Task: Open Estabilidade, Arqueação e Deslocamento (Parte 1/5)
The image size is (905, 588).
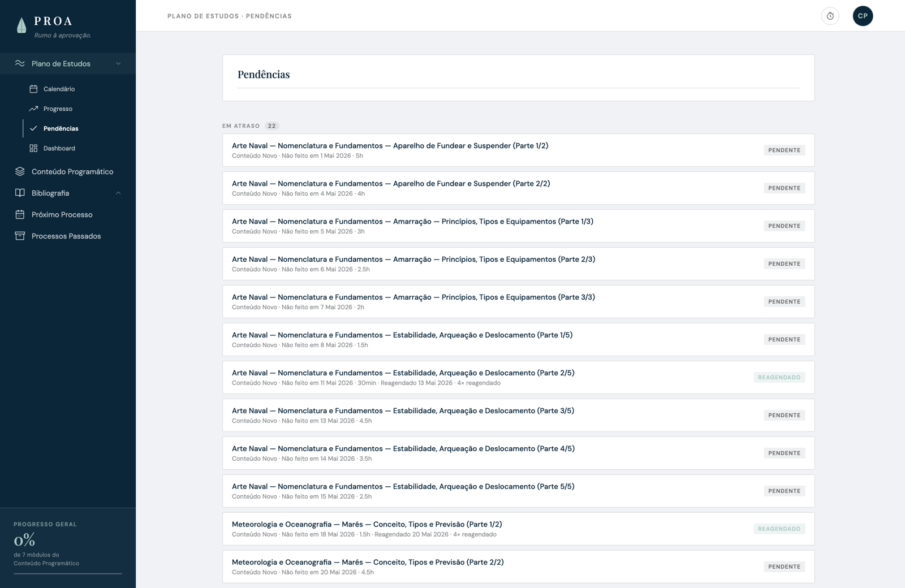Action: click(x=518, y=340)
